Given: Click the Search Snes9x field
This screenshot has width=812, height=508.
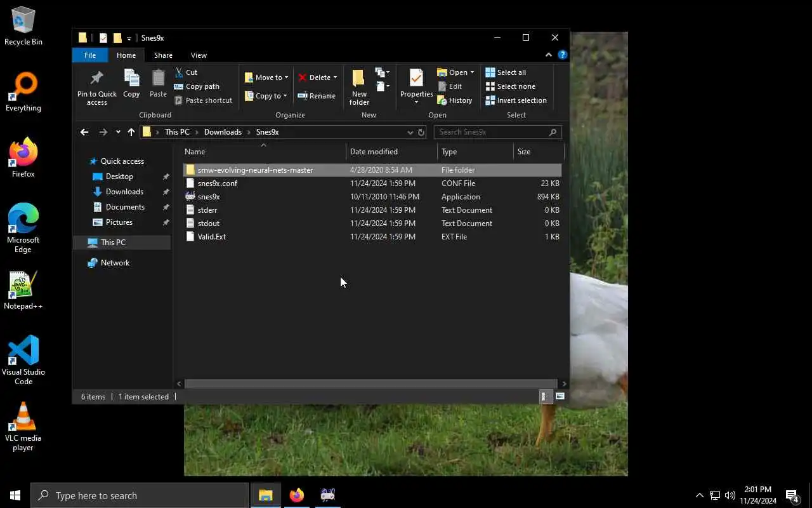Looking at the screenshot, I should [x=497, y=132].
